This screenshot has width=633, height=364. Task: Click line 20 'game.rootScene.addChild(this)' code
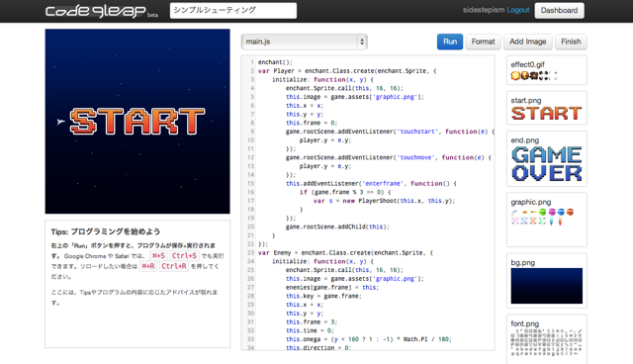pos(337,227)
